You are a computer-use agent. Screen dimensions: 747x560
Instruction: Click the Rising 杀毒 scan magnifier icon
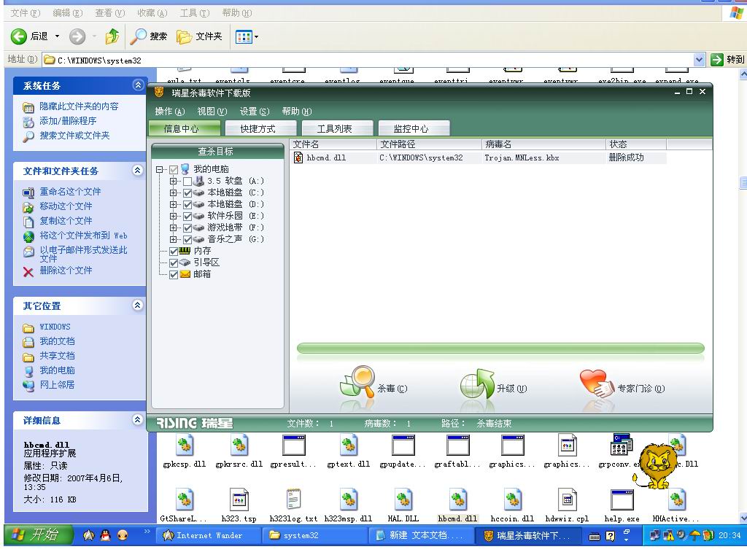357,381
